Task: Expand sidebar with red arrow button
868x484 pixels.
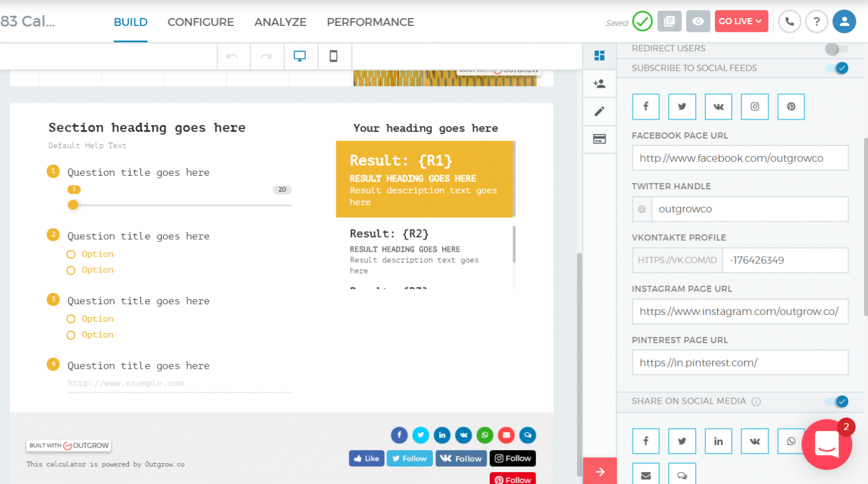Action: [x=600, y=471]
